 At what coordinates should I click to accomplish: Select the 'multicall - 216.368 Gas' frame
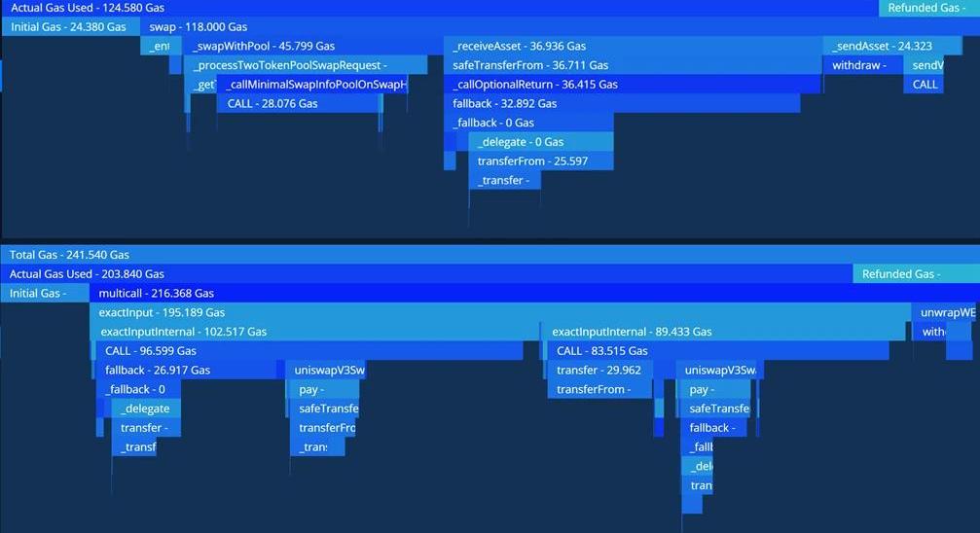535,293
